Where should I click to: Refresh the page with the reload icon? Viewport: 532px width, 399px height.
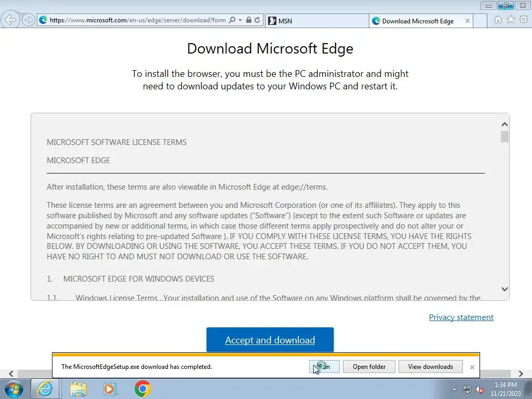(257, 20)
